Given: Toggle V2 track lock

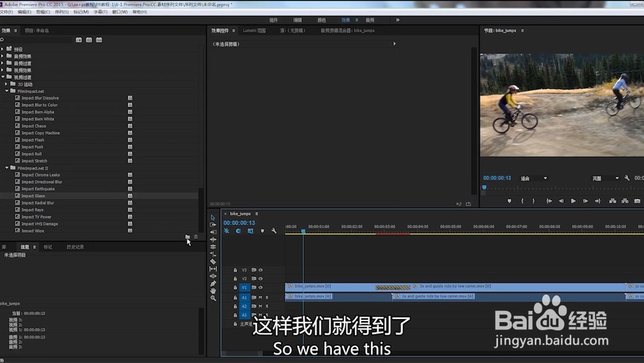Looking at the screenshot, I should [x=235, y=279].
